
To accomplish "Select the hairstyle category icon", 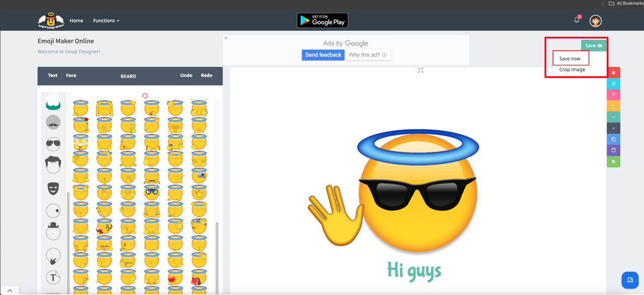I will click(x=53, y=164).
